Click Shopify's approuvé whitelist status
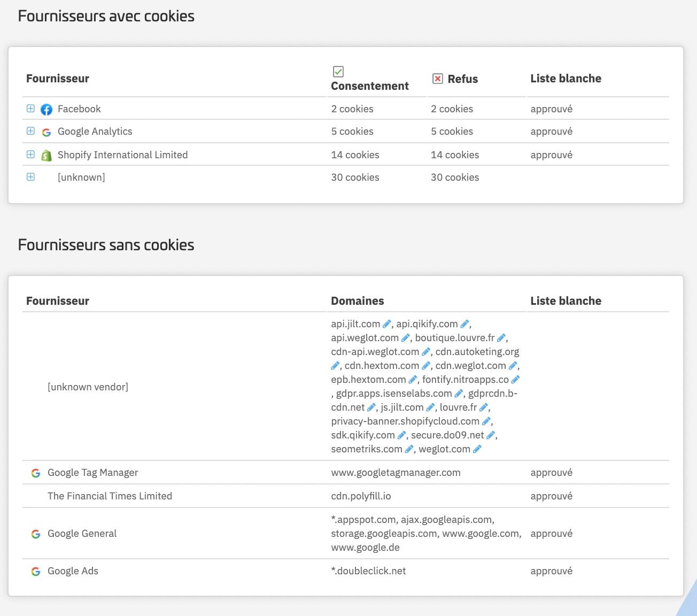This screenshot has width=697, height=616. click(x=551, y=155)
